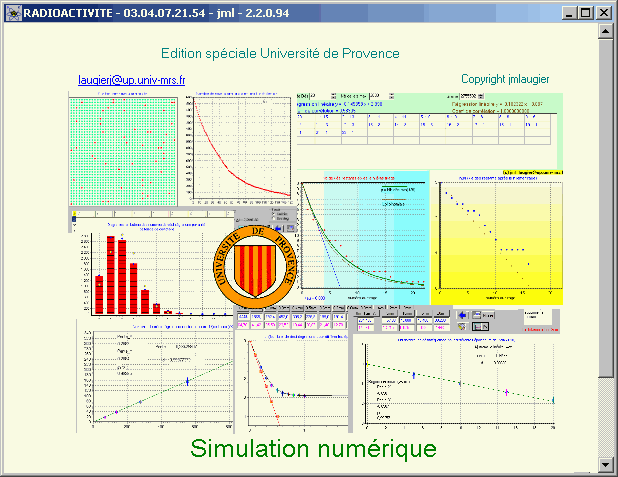Click the 'Edition spéciale Université de Provence' heading
The height and width of the screenshot is (477, 618).
tap(280, 53)
